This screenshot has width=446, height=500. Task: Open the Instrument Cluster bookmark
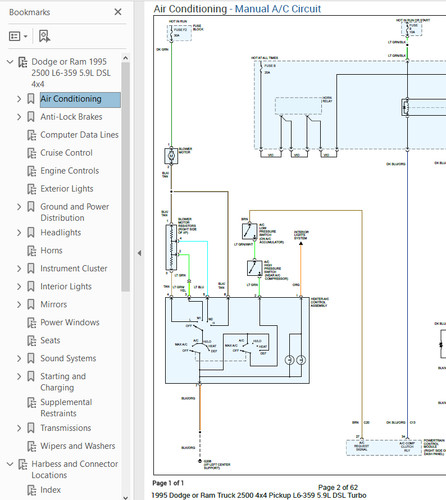coord(74,269)
